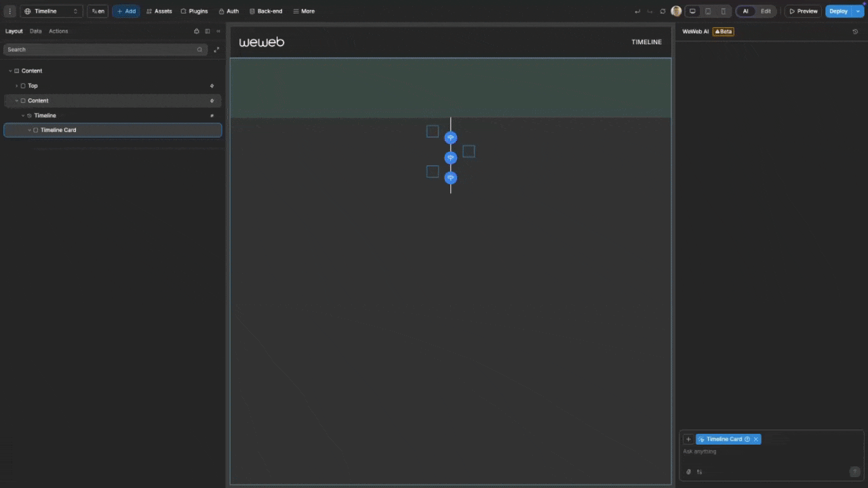868x488 pixels.
Task: Open WeWeb AI chat history
Action: pos(855,31)
